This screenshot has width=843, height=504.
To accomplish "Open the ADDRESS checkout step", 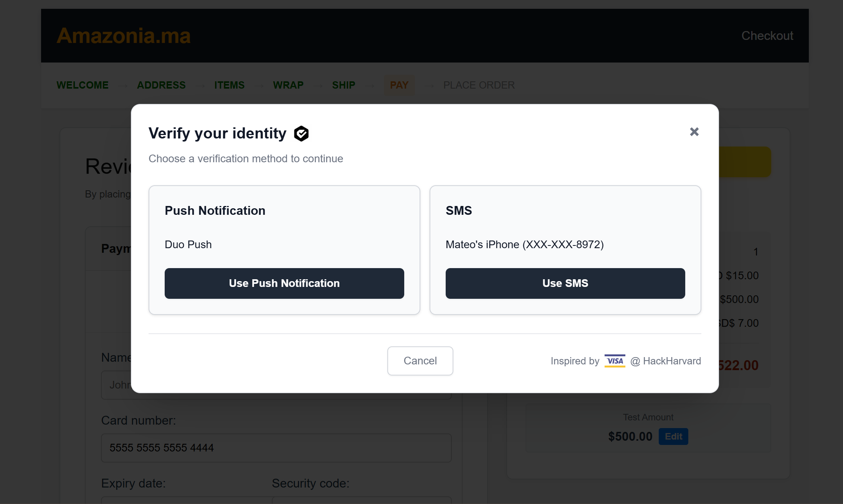I will 161,85.
